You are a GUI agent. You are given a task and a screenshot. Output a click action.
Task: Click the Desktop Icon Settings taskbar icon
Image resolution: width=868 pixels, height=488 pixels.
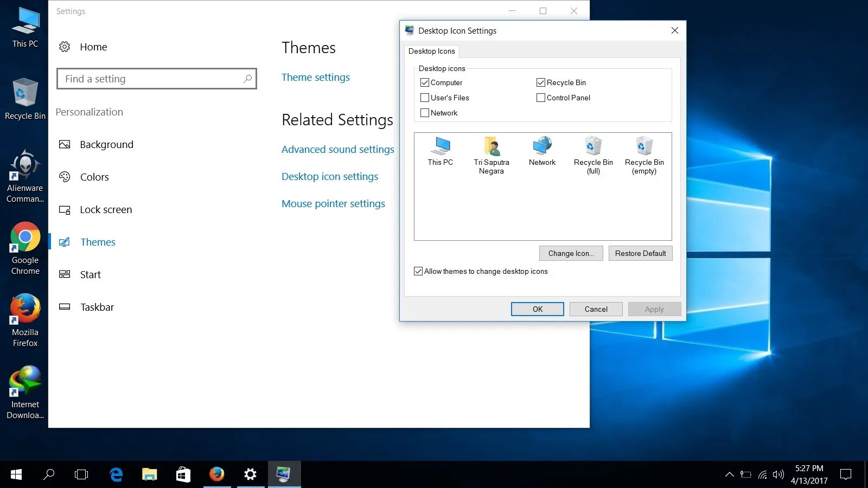point(284,474)
